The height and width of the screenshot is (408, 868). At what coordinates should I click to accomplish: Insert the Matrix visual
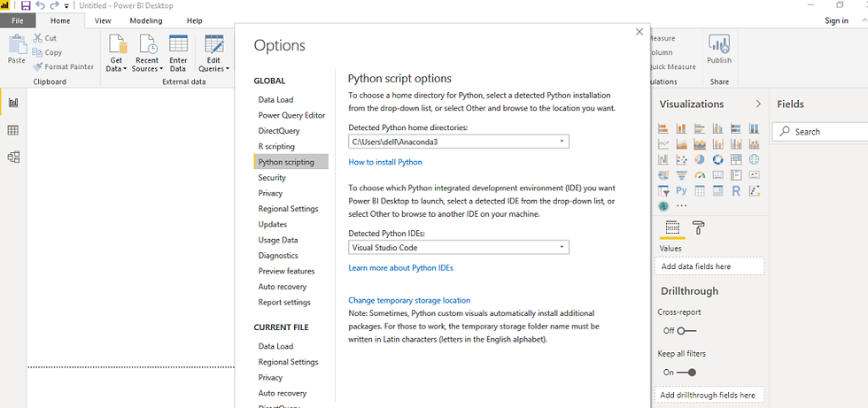point(718,191)
